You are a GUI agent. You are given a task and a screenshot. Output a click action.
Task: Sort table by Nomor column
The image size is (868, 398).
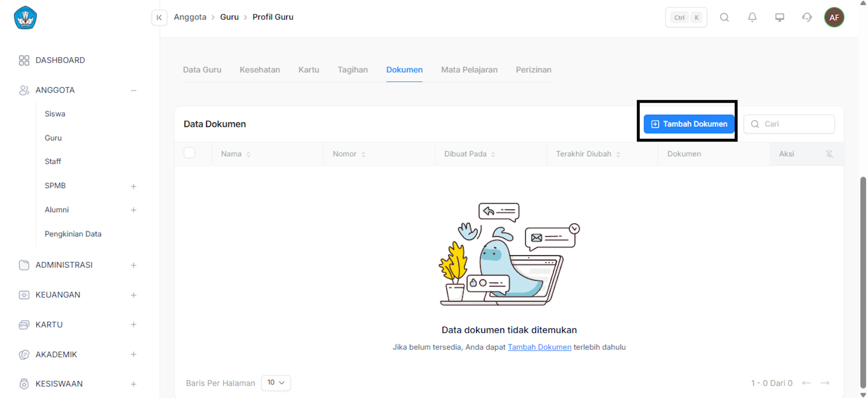point(363,154)
